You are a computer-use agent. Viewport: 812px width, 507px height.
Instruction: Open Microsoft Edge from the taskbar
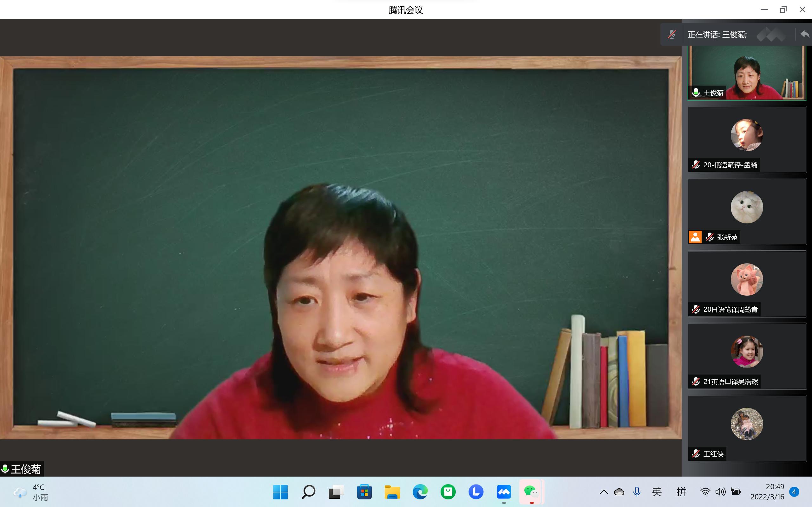[x=420, y=492]
